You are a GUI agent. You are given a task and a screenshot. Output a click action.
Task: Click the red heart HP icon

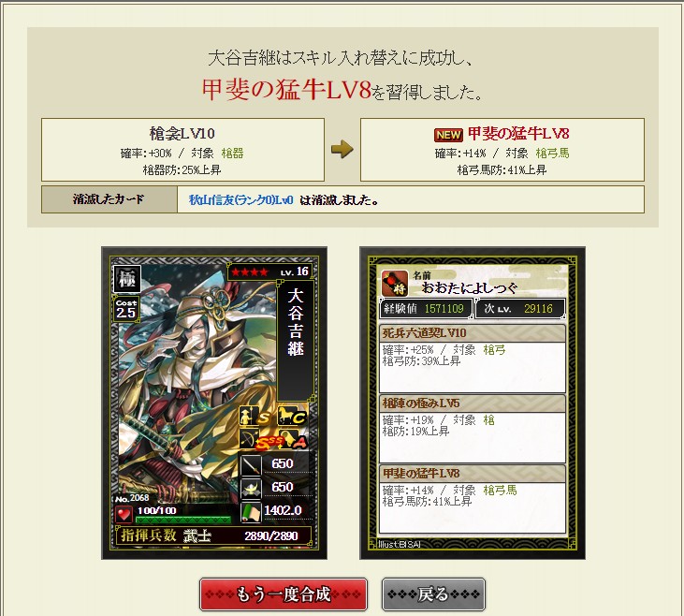(124, 514)
